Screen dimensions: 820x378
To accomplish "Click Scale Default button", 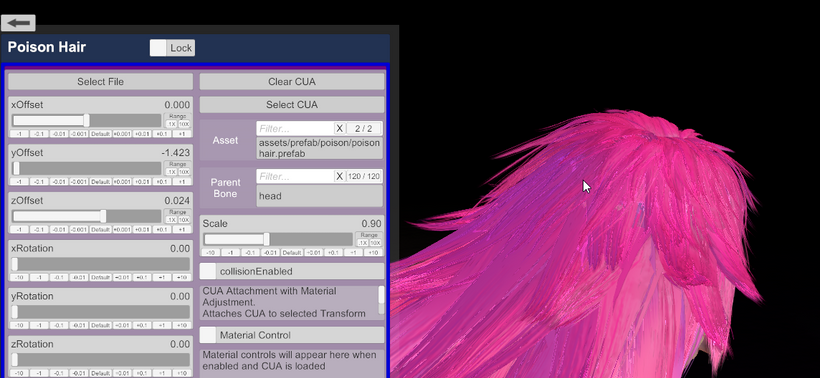I will [x=292, y=253].
